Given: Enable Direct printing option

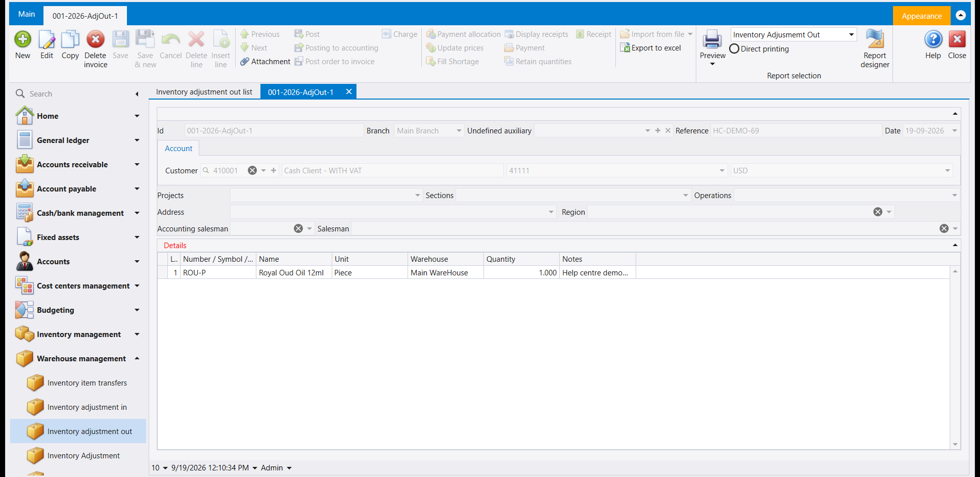Looking at the screenshot, I should tap(734, 49).
